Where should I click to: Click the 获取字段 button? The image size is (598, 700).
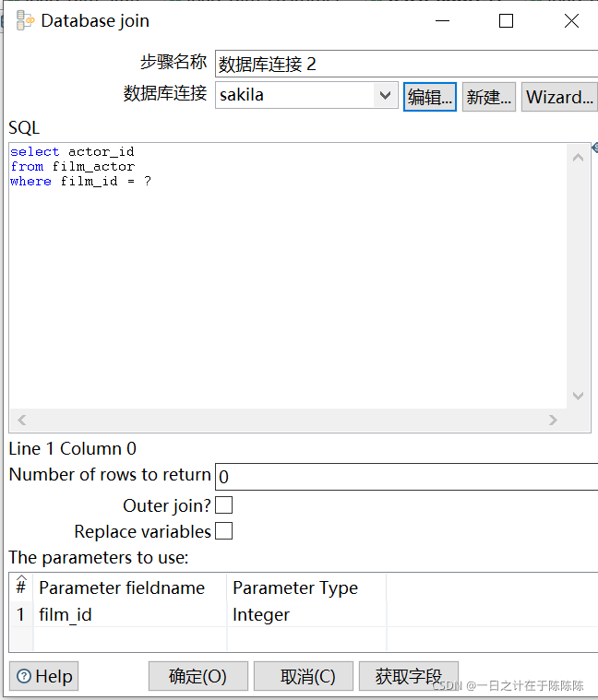[x=409, y=676]
